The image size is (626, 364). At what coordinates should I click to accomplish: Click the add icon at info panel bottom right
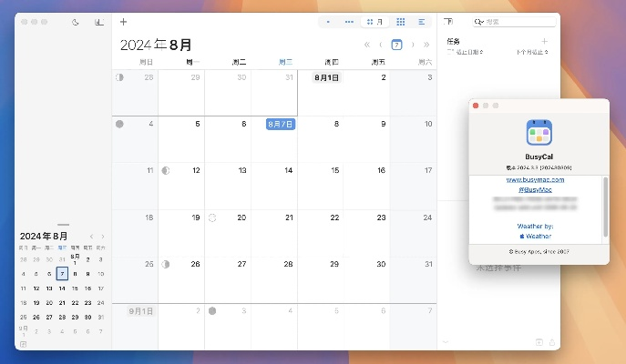click(539, 342)
